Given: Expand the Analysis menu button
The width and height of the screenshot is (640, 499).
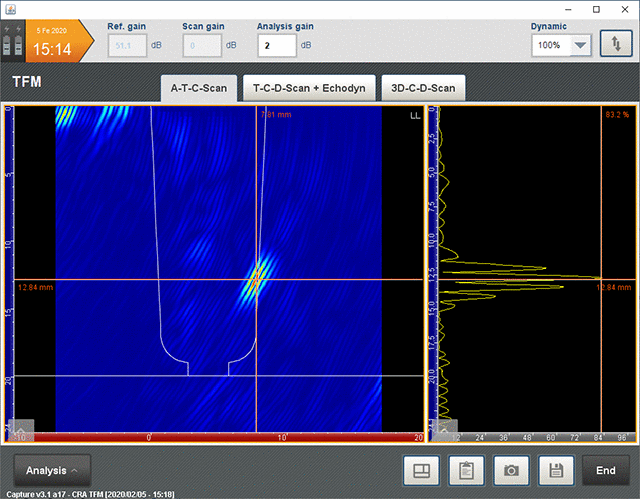Looking at the screenshot, I should tap(51, 470).
